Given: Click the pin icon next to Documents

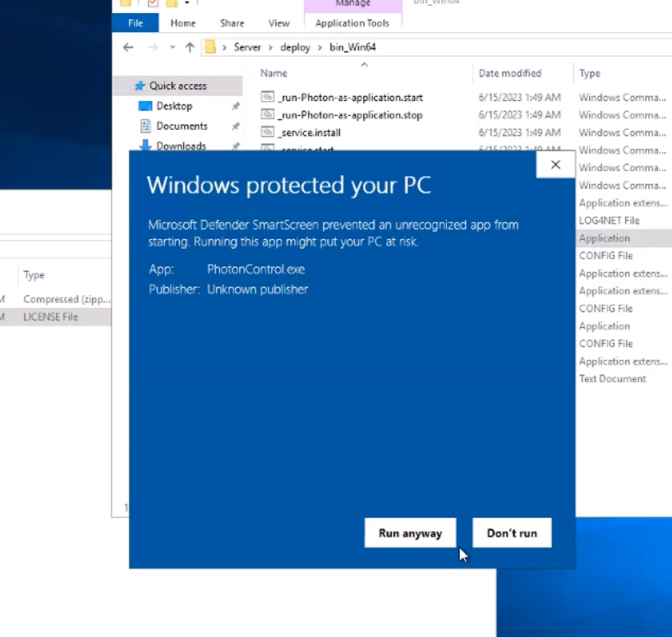Looking at the screenshot, I should [236, 126].
